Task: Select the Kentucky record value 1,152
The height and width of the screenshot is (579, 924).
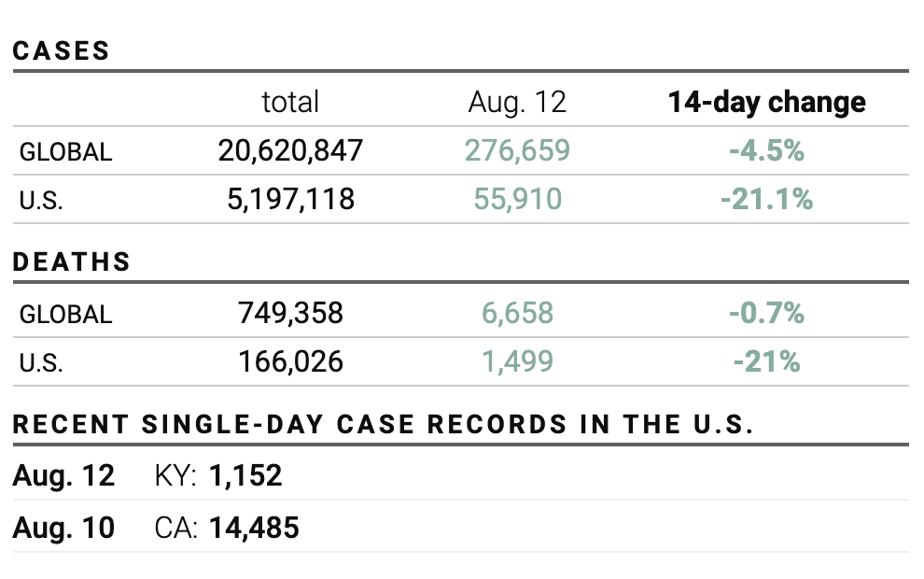Action: pos(245,476)
